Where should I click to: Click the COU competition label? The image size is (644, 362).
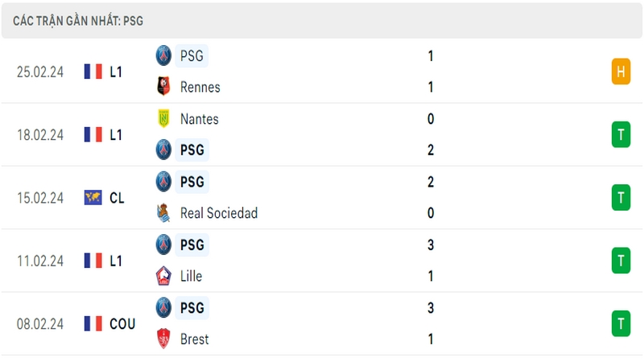pos(122,324)
